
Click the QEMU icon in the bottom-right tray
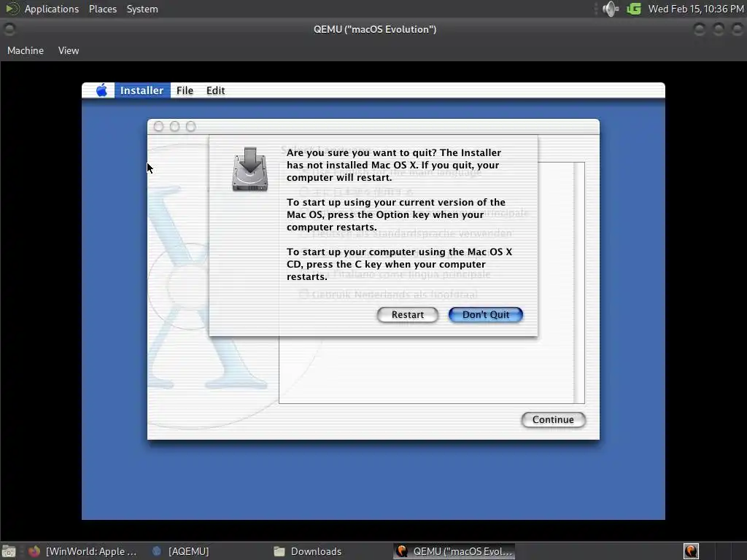pos(691,551)
